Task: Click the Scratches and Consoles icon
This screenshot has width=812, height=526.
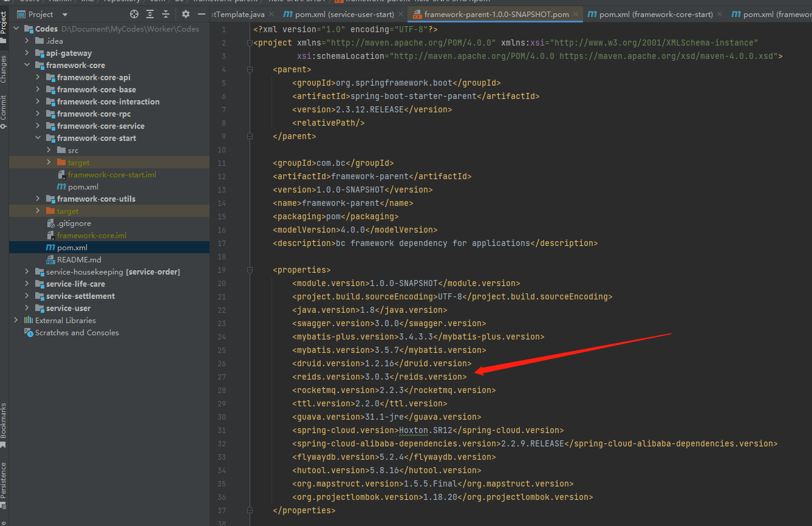Action: coord(29,332)
